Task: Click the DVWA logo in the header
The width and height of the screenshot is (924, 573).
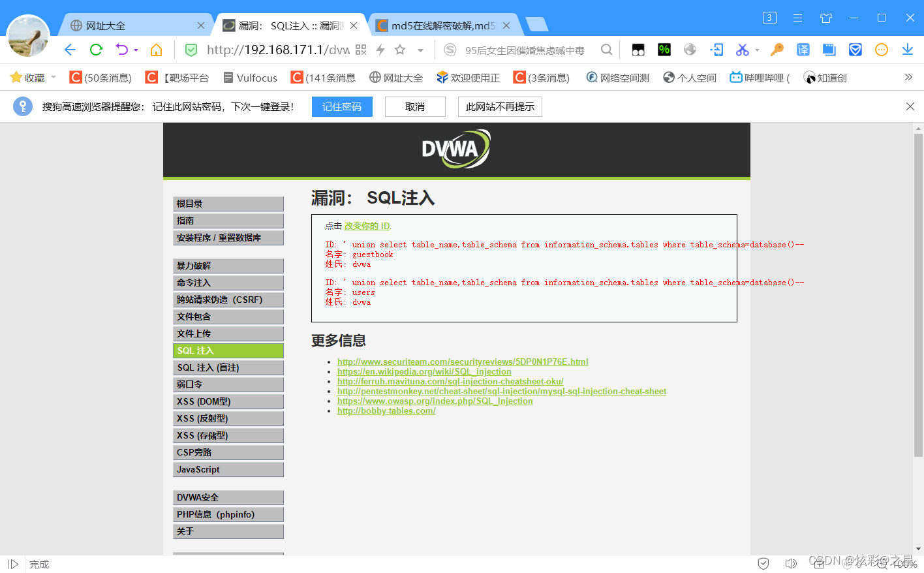Action: click(456, 149)
